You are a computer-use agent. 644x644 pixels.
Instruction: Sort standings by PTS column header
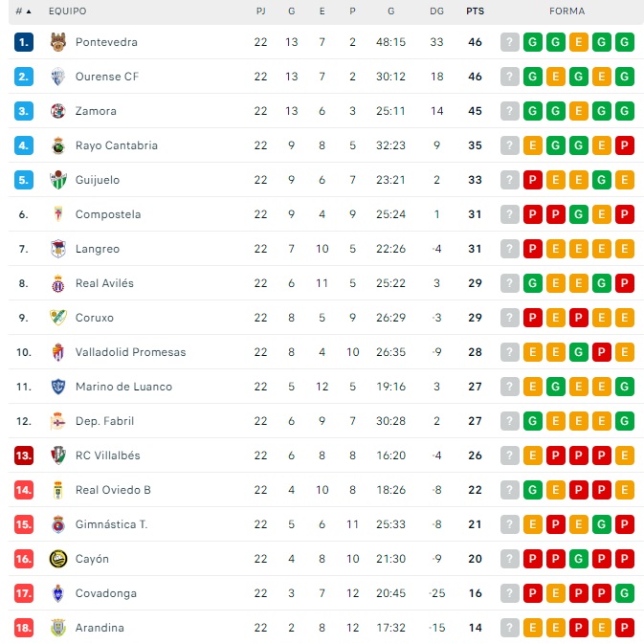[x=475, y=11]
